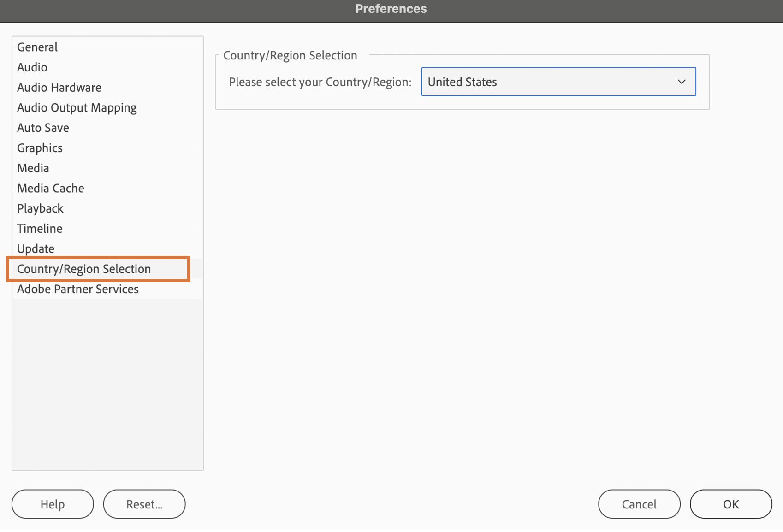Switch to Graphics preferences
The height and width of the screenshot is (532, 783).
point(40,148)
